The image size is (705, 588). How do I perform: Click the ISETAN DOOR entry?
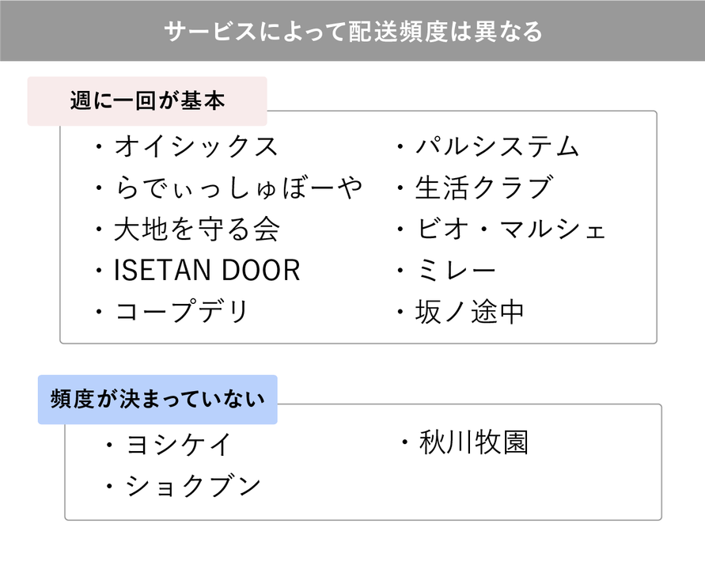[x=207, y=271]
